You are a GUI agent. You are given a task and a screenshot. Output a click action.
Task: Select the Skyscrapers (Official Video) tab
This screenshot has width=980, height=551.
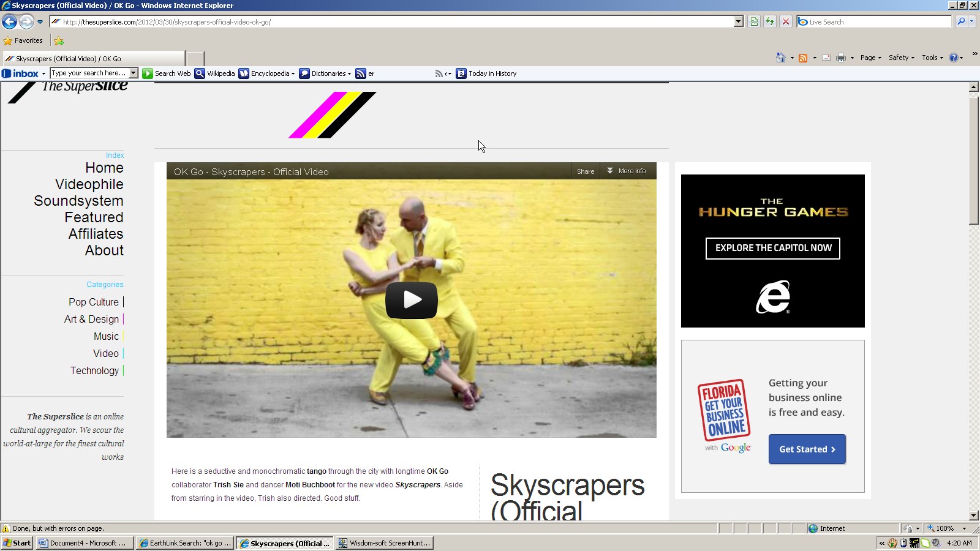[94, 59]
